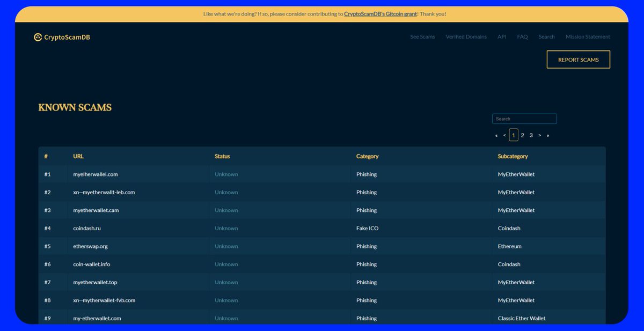Click Ethereum subcategory of etherswap.org
The height and width of the screenshot is (331, 644).
coord(510,246)
